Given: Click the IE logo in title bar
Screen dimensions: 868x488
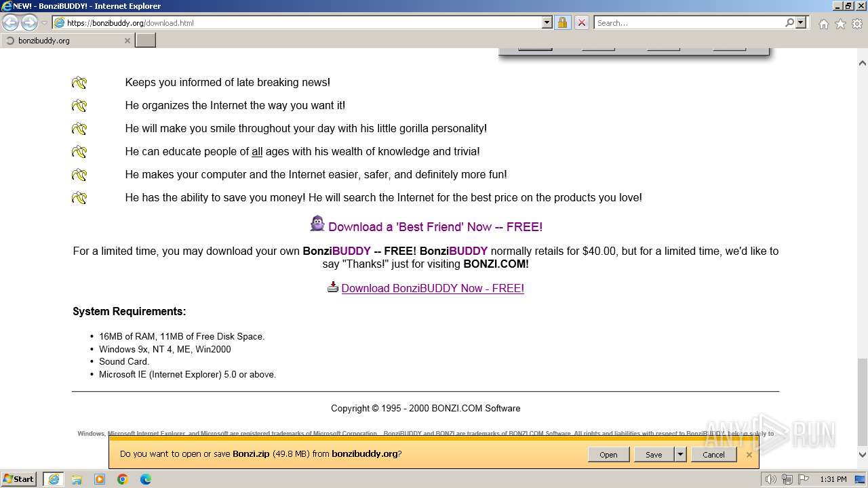Looking at the screenshot, I should 7,6.
